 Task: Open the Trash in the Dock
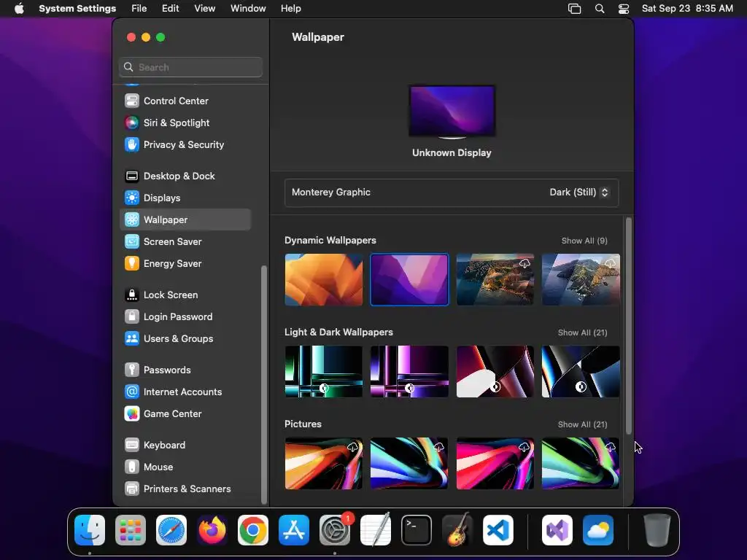[x=657, y=530]
